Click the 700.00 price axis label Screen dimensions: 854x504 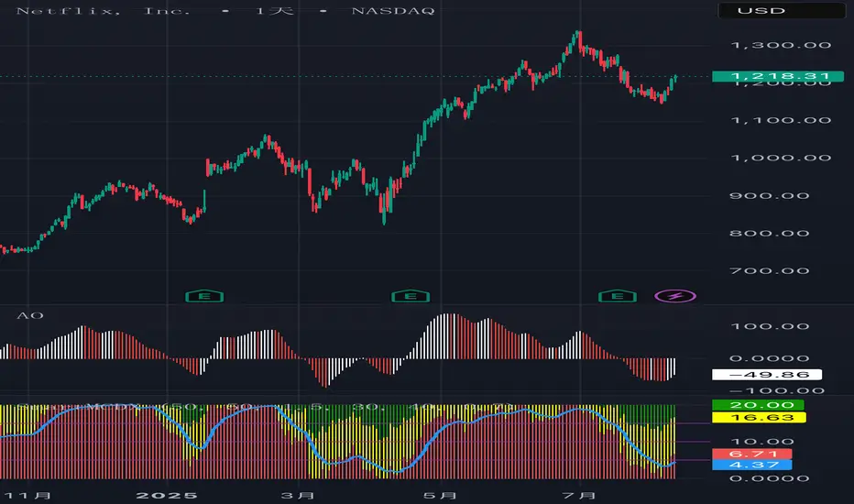[x=769, y=271]
